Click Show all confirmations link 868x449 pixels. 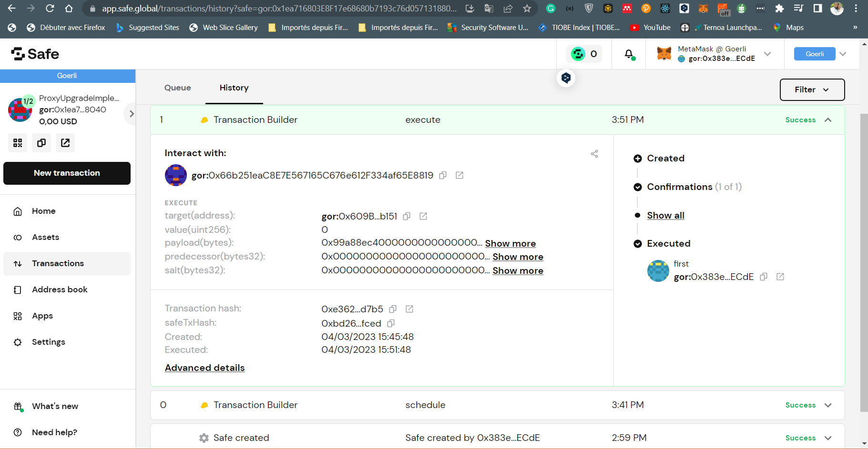[x=666, y=215]
